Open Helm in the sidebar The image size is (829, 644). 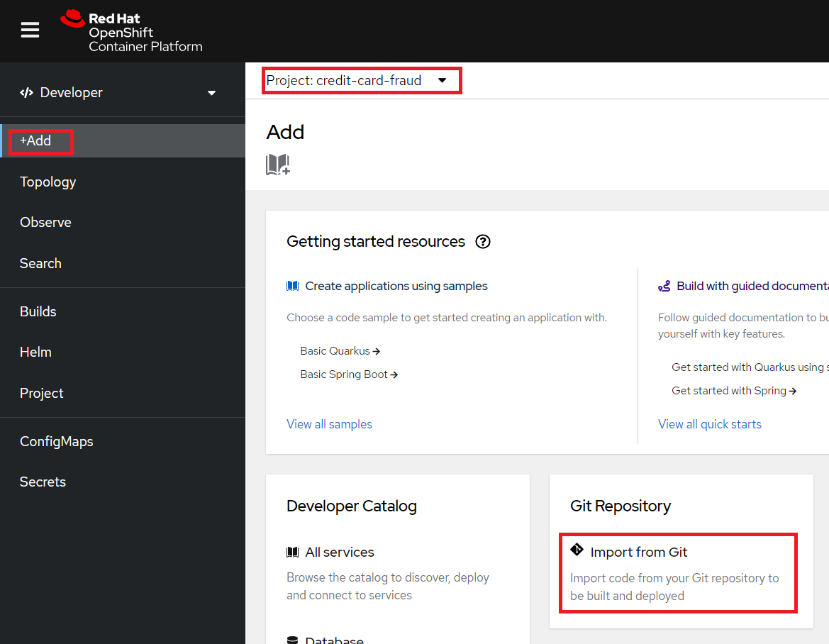[x=35, y=352]
